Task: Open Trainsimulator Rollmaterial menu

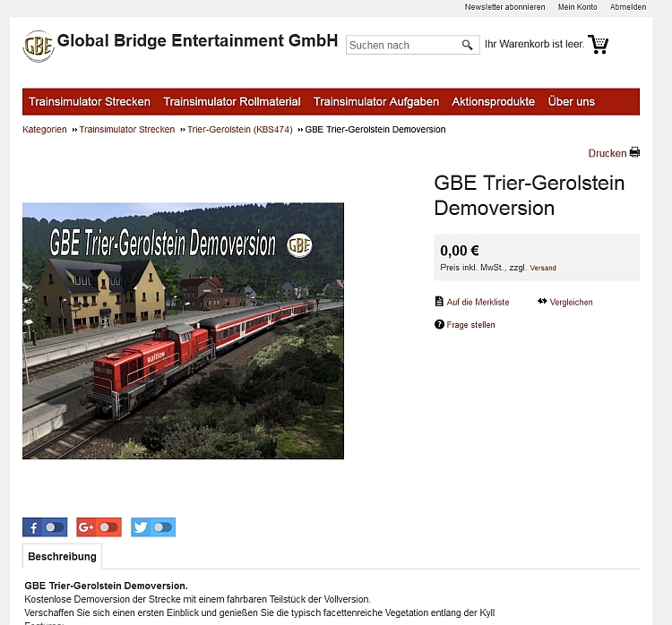Action: click(x=232, y=101)
